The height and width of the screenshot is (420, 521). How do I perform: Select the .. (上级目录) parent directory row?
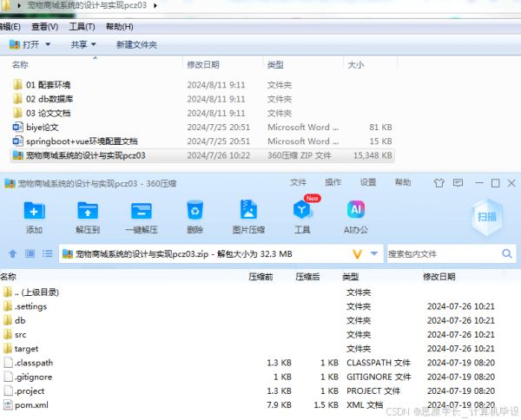(x=249, y=292)
